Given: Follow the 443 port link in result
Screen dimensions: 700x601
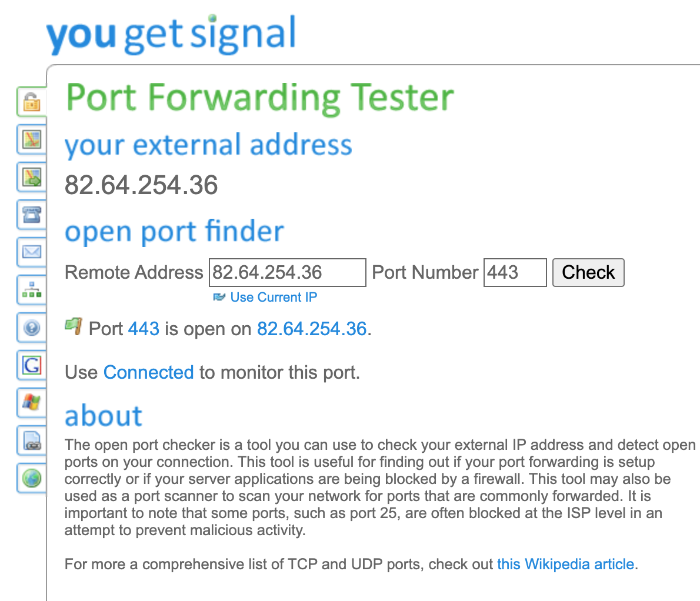Looking at the screenshot, I should (x=144, y=329).
